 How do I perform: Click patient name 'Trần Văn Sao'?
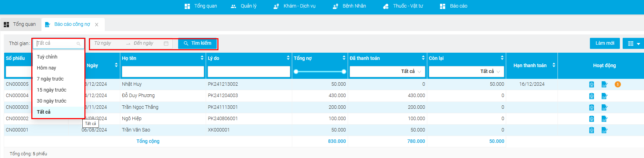click(136, 130)
